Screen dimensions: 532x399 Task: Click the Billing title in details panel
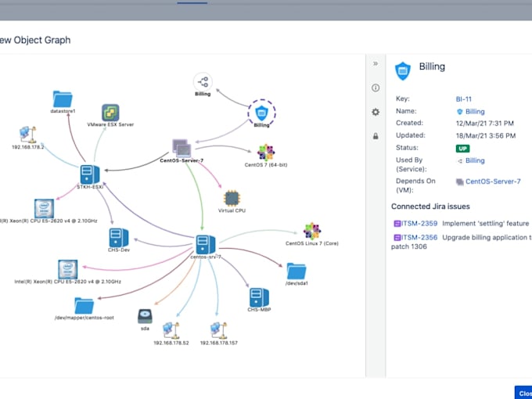[432, 66]
